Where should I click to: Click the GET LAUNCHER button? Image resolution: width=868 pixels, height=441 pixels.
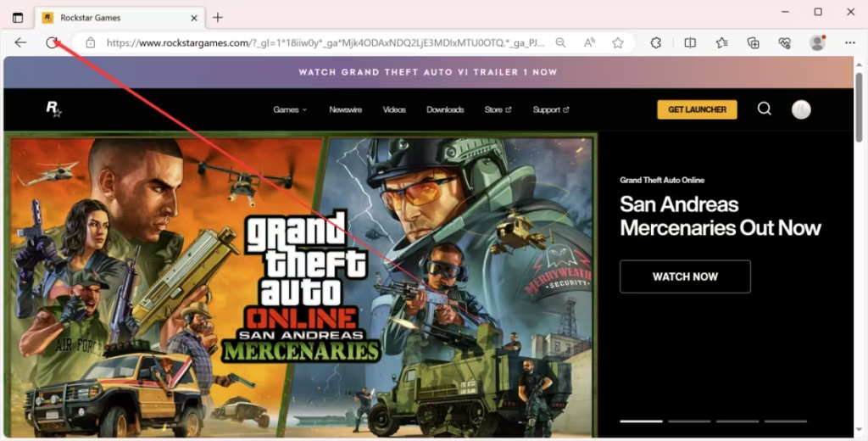697,109
